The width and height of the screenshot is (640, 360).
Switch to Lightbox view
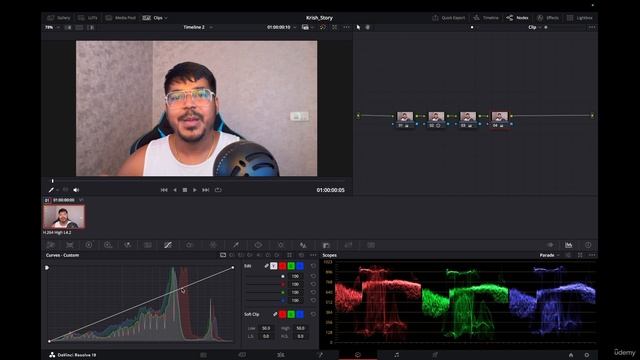[x=580, y=18]
